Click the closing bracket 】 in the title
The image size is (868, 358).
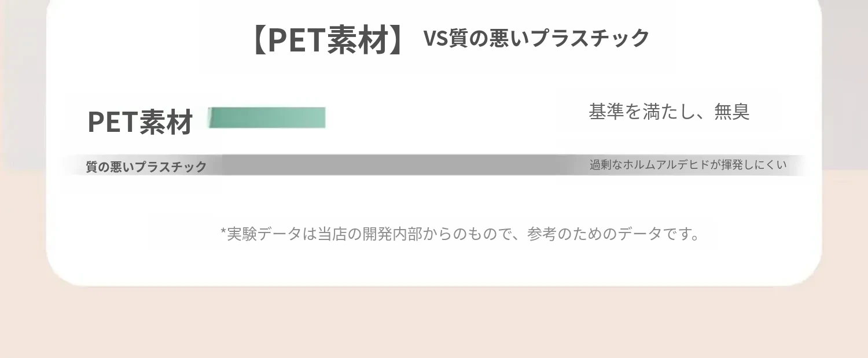click(398, 40)
